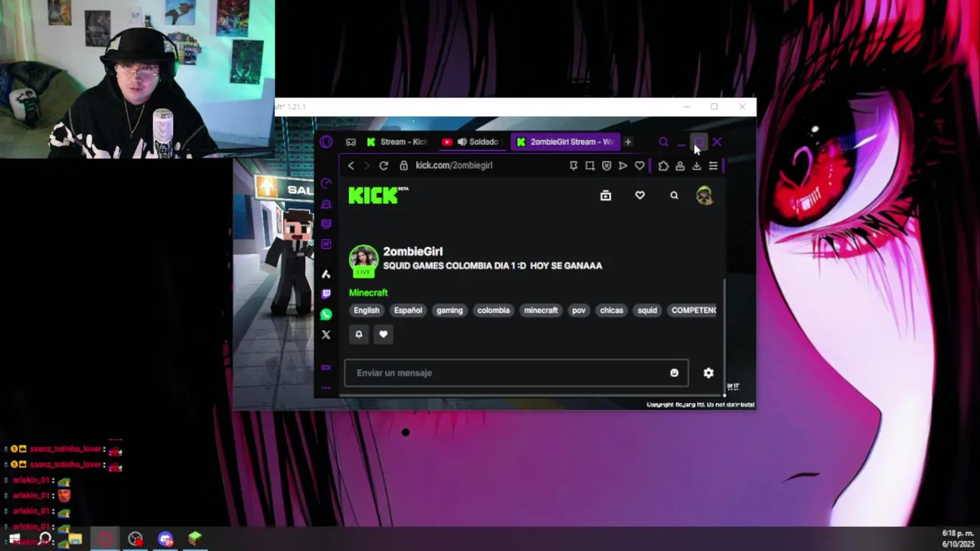
Task: Go back with the browser back arrow
Action: [351, 165]
